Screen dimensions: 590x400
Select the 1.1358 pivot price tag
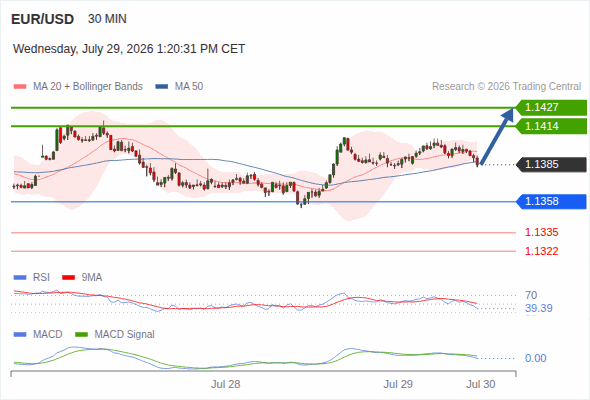552,202
